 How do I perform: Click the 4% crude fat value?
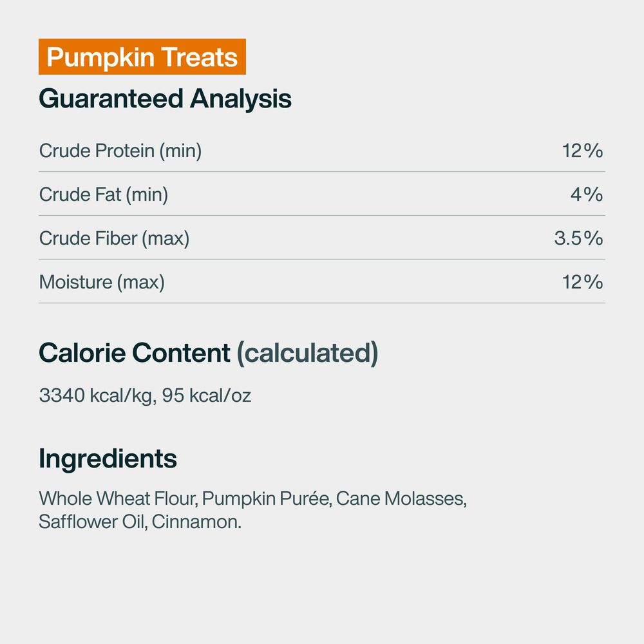pyautogui.click(x=587, y=194)
